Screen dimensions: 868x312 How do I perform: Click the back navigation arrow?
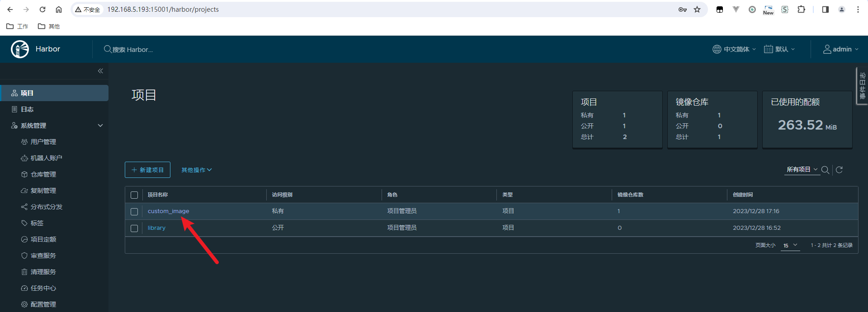[x=10, y=9]
